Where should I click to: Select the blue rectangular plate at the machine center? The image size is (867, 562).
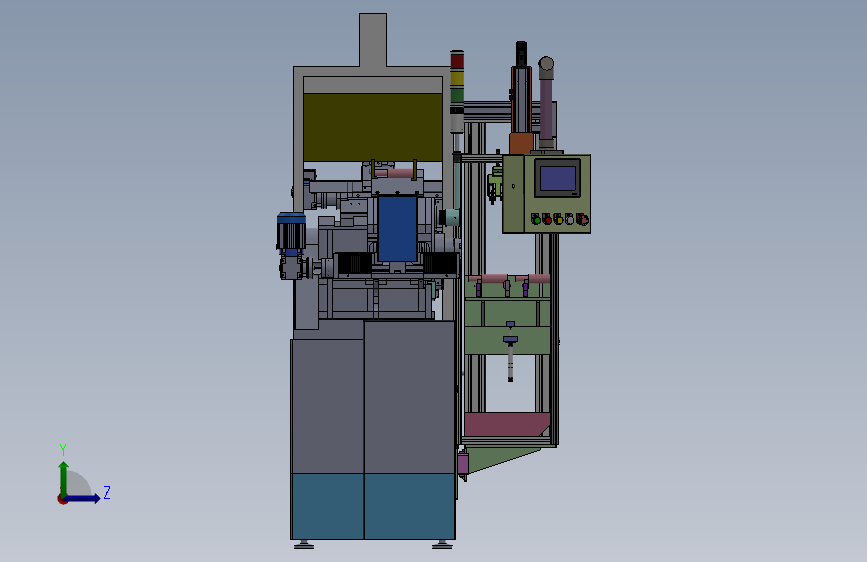398,228
